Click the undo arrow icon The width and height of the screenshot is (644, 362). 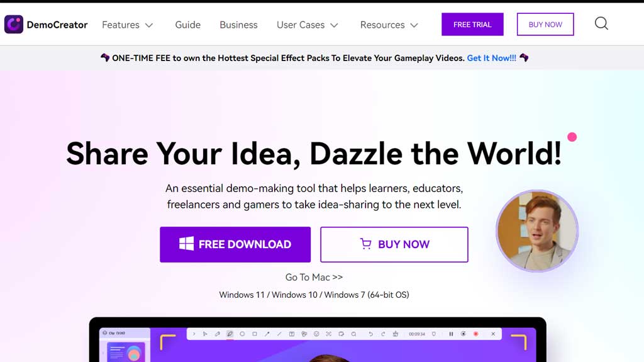pyautogui.click(x=370, y=334)
